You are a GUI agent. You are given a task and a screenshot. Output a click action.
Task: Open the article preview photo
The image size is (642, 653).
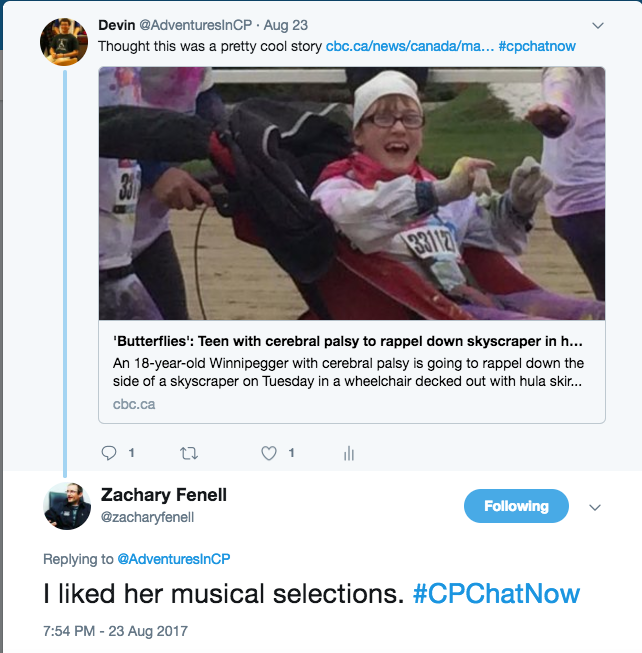coord(351,193)
